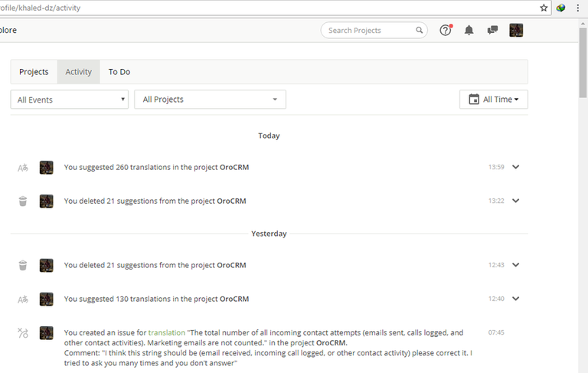Viewport: 588px width, 373px height.
Task: Click avatar next to created issue entry
Action: pyautogui.click(x=47, y=333)
